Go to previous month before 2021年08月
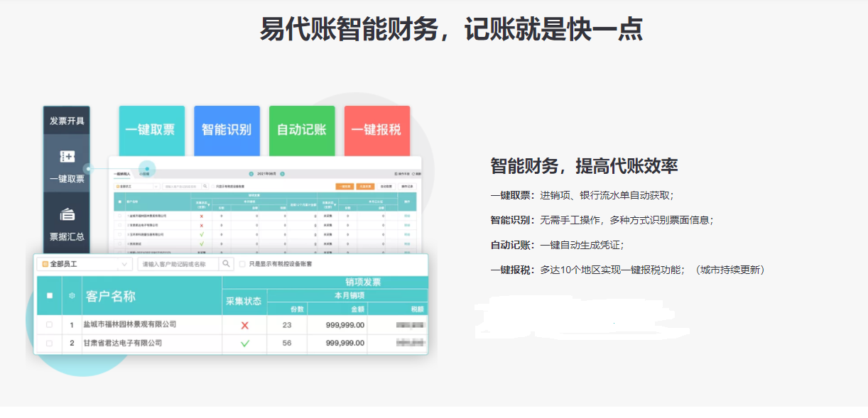Viewport: 868px width, 418px height. click(x=251, y=174)
